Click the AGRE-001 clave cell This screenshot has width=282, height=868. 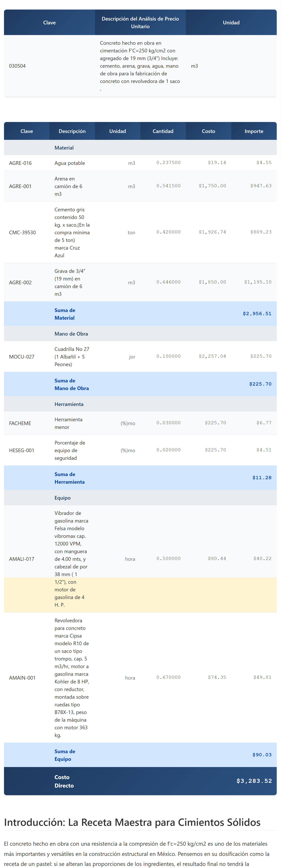(x=20, y=186)
